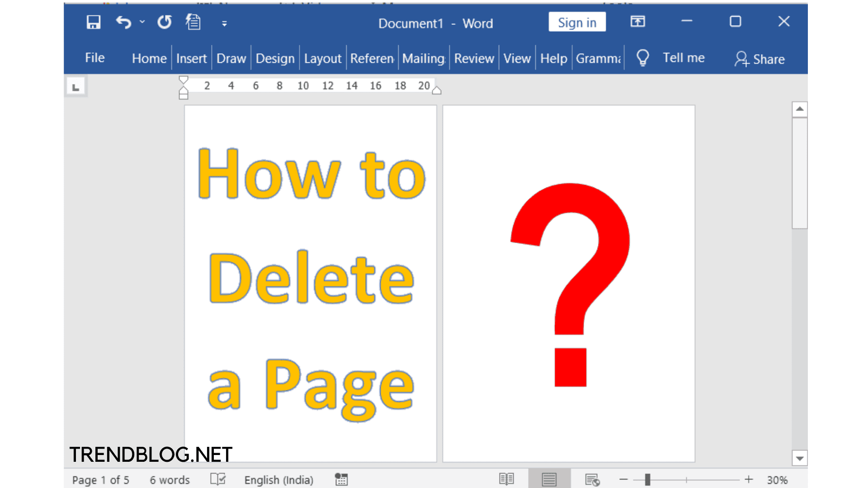This screenshot has width=868, height=488.
Task: Open the Insert ribbon tab
Action: tap(190, 58)
